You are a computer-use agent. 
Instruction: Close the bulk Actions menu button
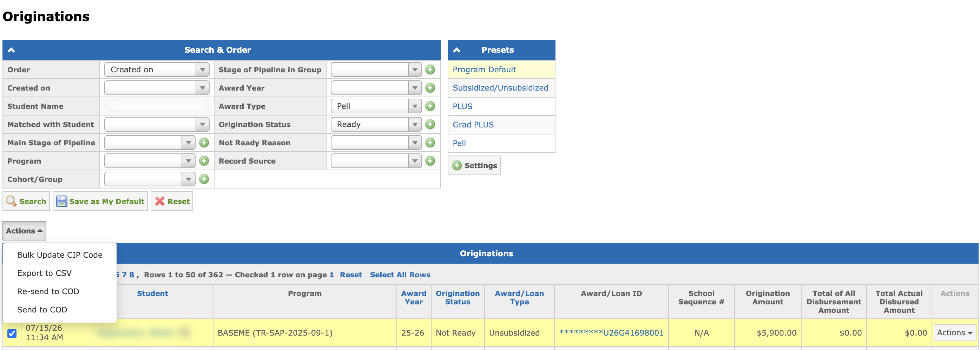tap(24, 231)
